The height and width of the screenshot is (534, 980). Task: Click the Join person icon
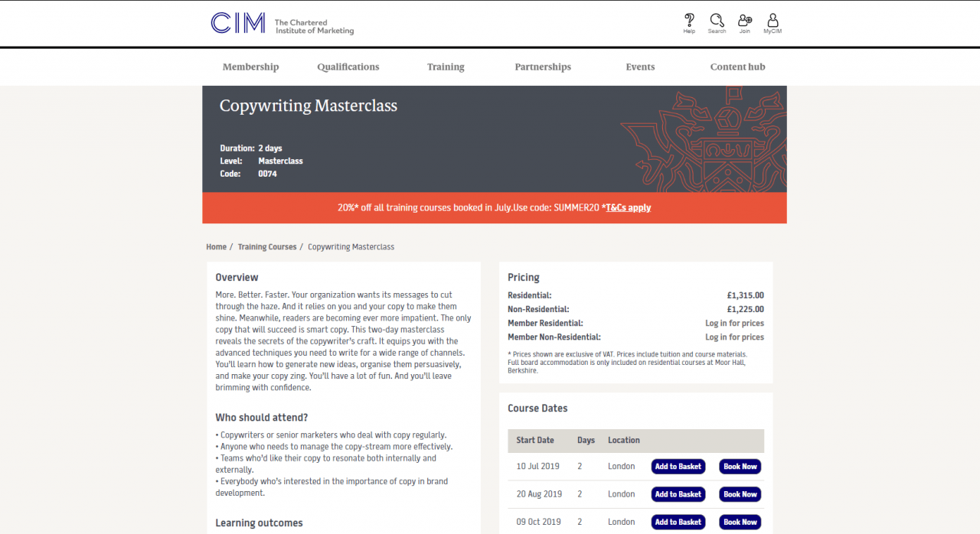744,22
